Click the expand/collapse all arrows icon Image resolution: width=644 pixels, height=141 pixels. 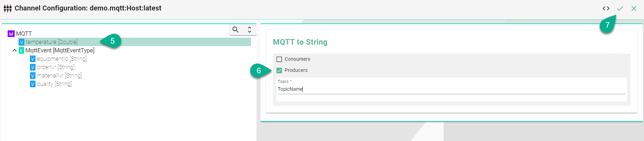250,30
